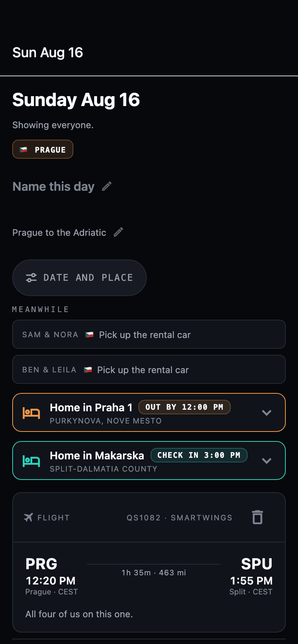Click the Czech flag in the Prague chip
The image size is (298, 644).
coord(24,150)
